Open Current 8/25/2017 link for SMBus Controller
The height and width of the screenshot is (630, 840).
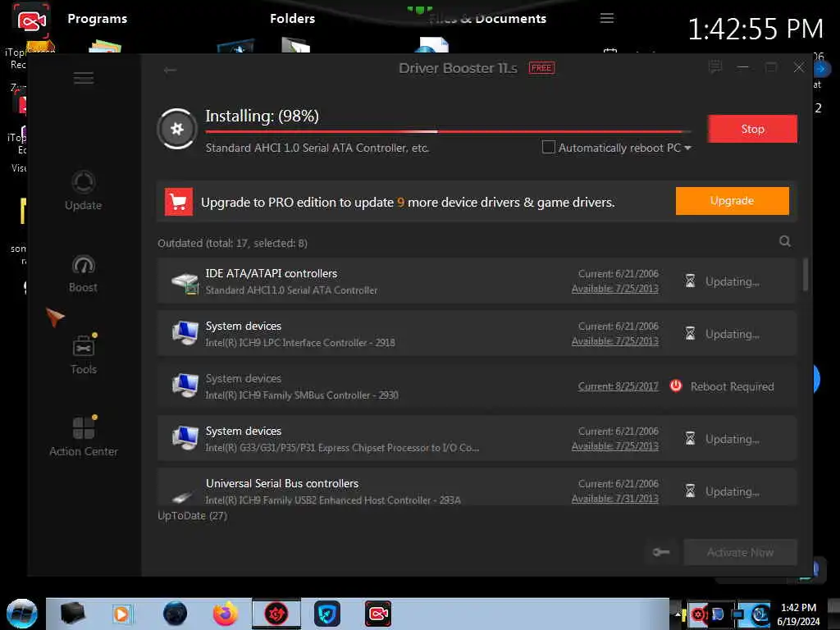618,386
